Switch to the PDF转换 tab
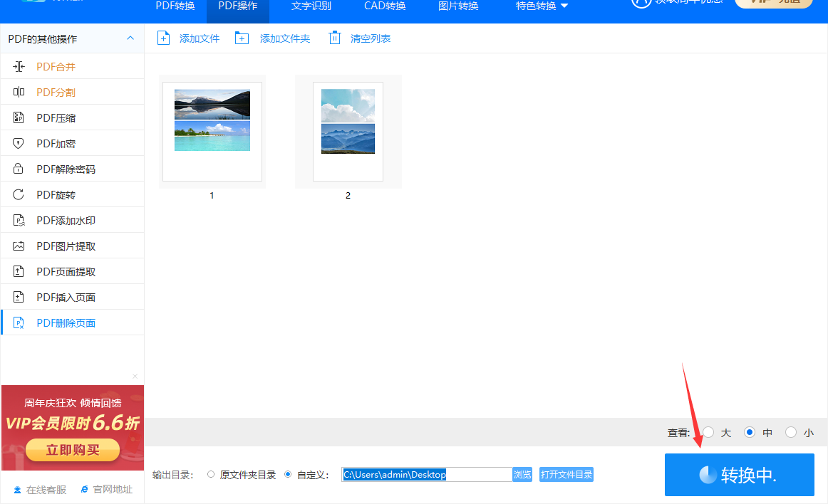 175,6
